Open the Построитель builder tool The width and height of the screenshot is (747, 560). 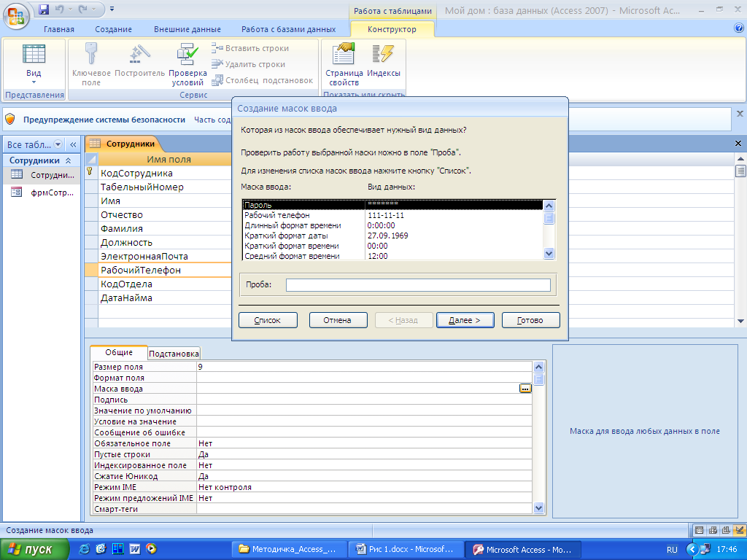(139, 61)
